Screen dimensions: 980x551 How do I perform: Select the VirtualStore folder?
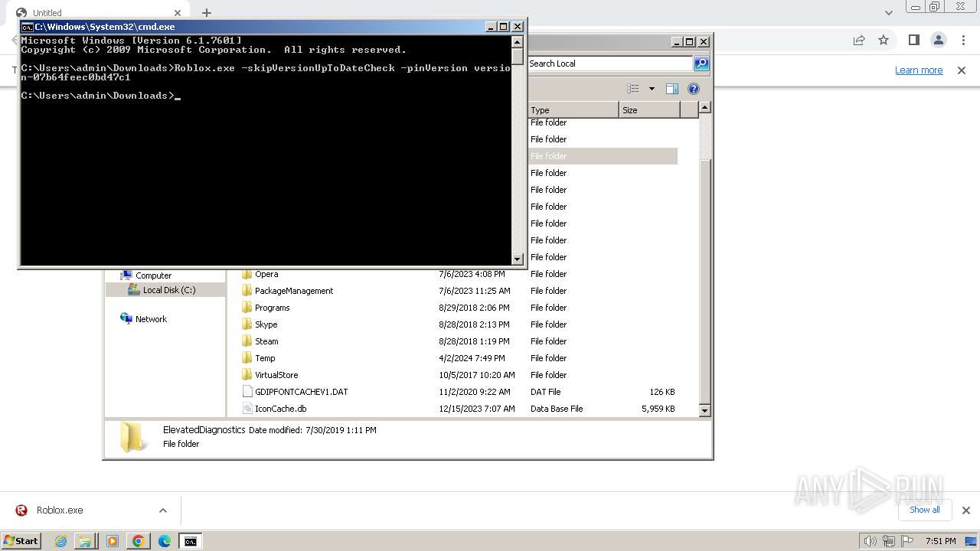[276, 375]
